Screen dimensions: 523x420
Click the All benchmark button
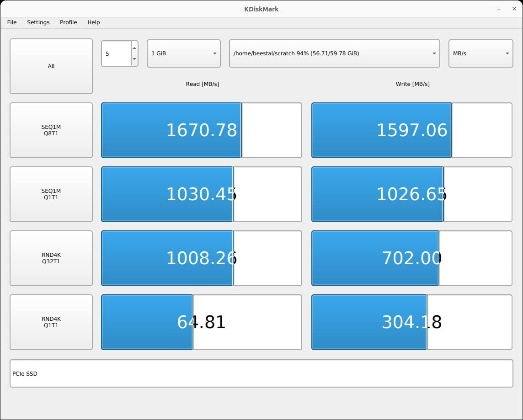click(51, 66)
